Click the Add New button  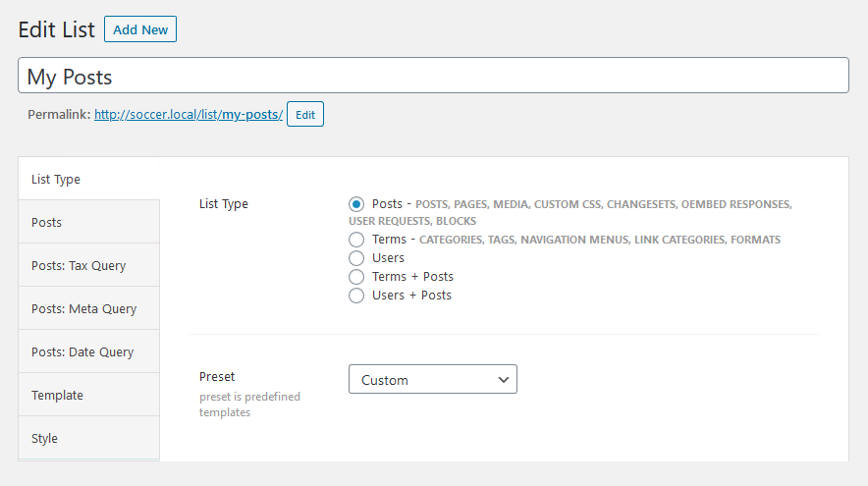pos(140,29)
